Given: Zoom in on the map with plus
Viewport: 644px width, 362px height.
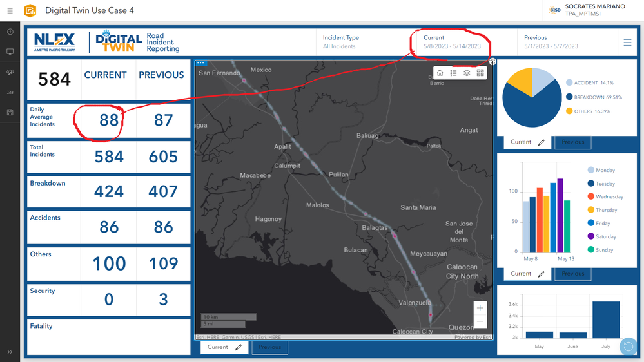Looking at the screenshot, I should (x=480, y=308).
